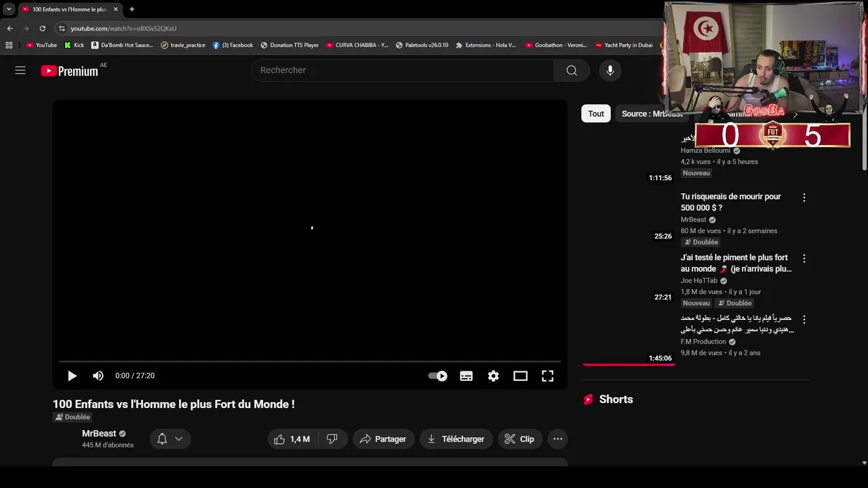Click the Hamza Belloumi channel name
The width and height of the screenshot is (868, 488).
click(x=705, y=150)
